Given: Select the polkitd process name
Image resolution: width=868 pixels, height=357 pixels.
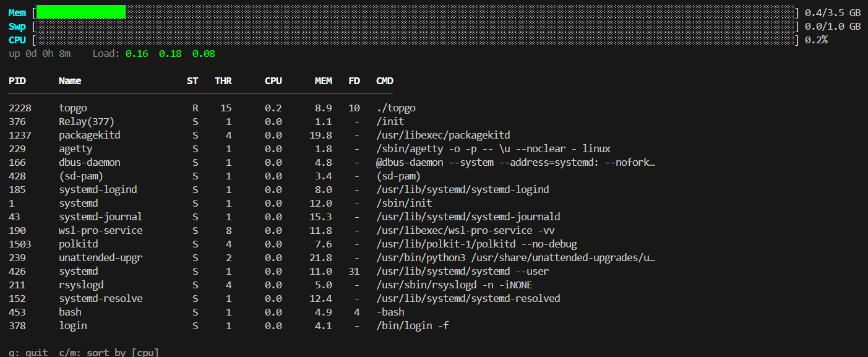Looking at the screenshot, I should click(x=79, y=244).
